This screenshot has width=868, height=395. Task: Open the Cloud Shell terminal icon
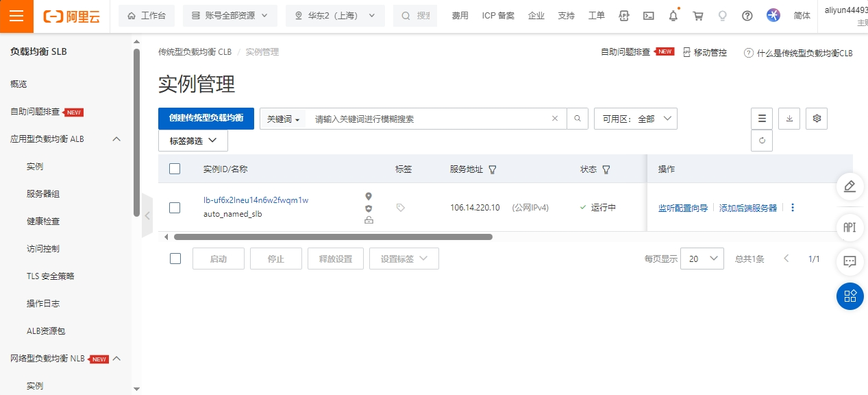[648, 16]
